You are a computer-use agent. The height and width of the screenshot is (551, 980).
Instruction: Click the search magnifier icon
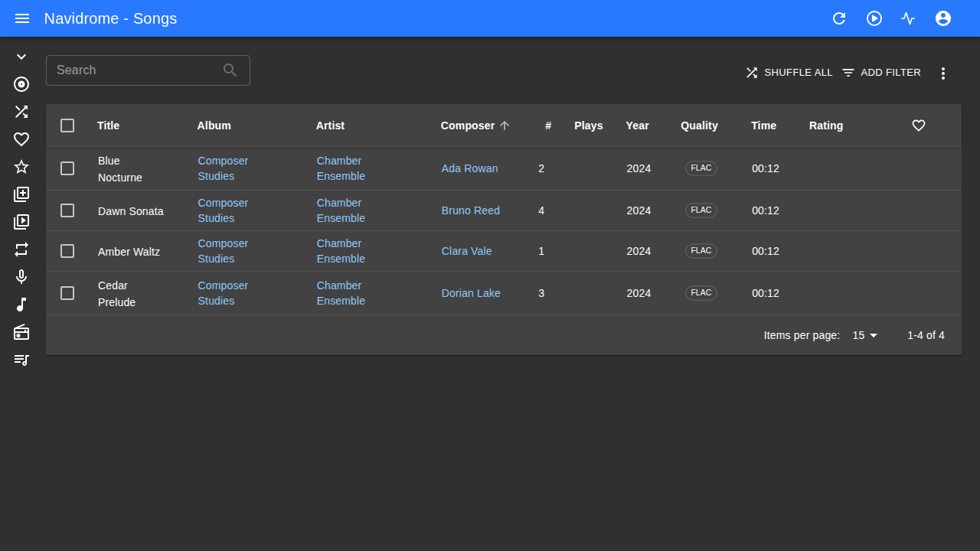tap(230, 70)
